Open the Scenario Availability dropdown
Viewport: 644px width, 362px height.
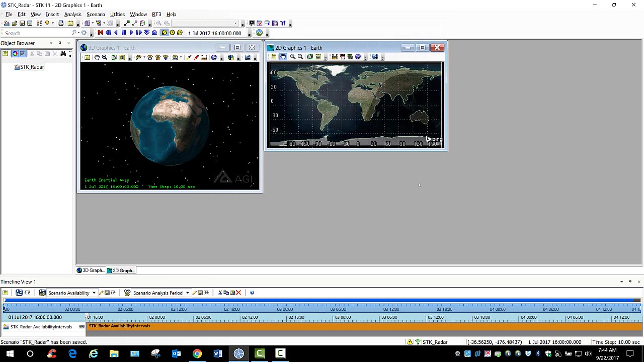94,293
